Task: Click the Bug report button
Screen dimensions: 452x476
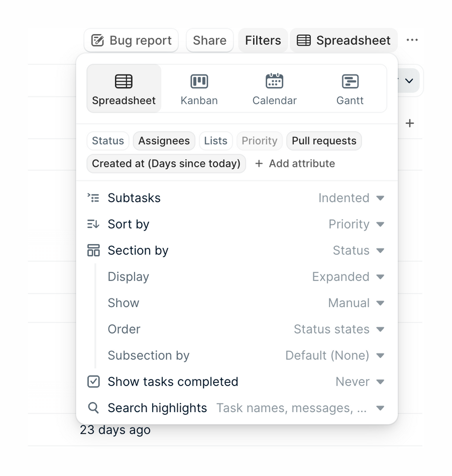Action: [x=131, y=40]
